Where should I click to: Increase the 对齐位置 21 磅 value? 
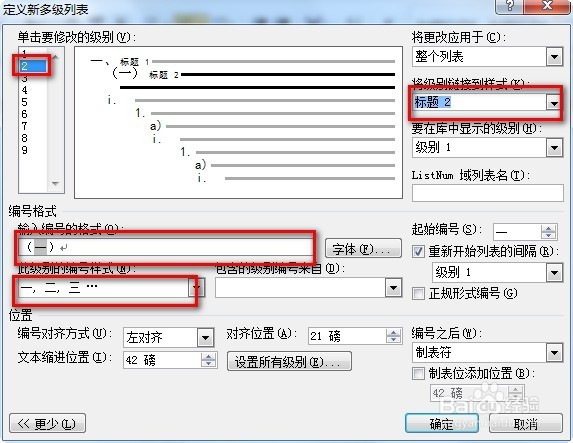tap(393, 332)
